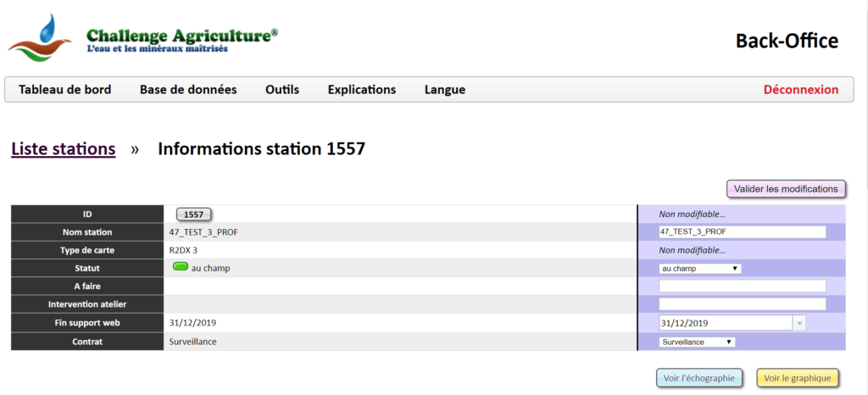Viewport: 868px width, 395px height.
Task: Open the Langue menu
Action: [x=445, y=90]
